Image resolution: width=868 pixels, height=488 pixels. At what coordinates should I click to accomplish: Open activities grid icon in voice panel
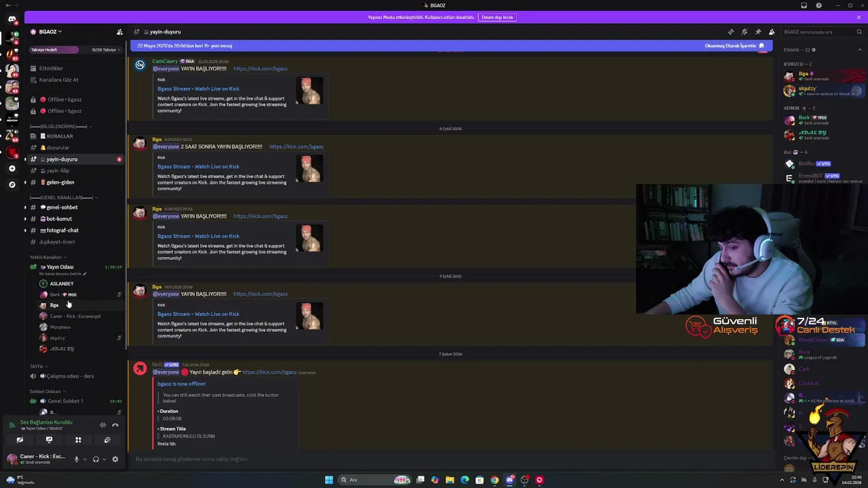point(78,441)
